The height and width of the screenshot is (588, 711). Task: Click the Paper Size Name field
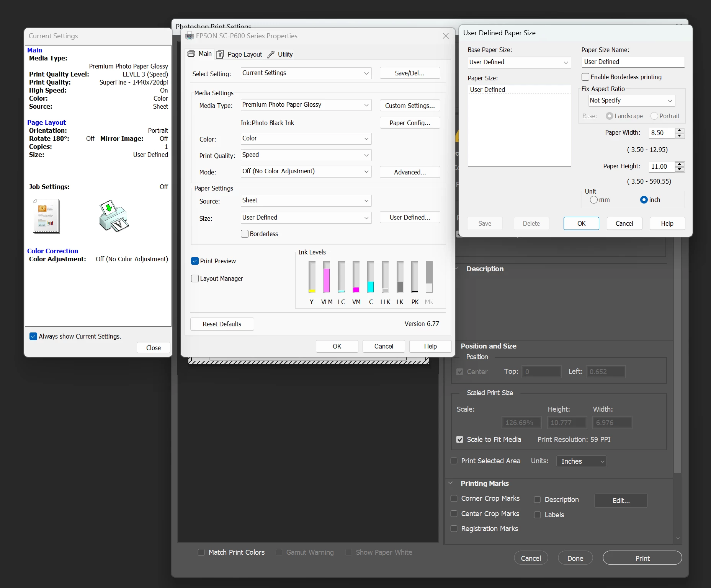[633, 62]
